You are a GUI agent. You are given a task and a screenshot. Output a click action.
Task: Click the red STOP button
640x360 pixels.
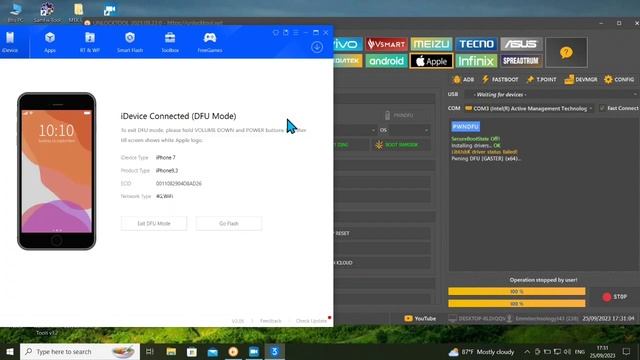(615, 297)
